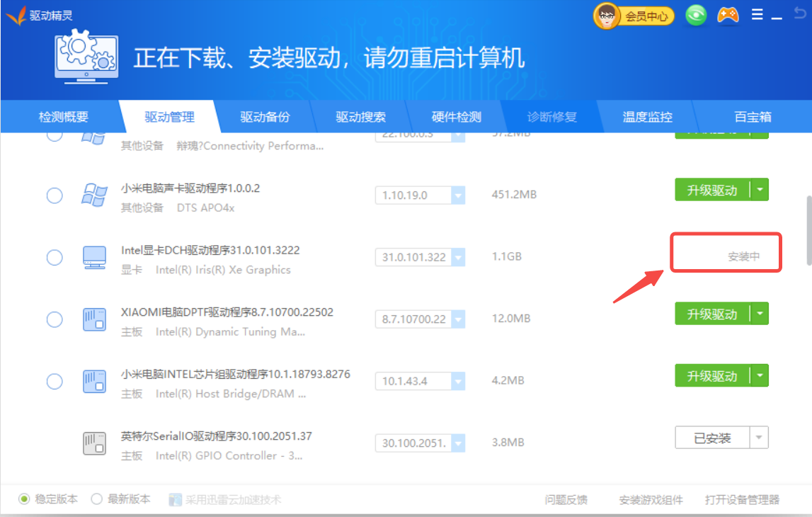Open the 打开设备管理器 link
The image size is (812, 517).
[x=742, y=500]
